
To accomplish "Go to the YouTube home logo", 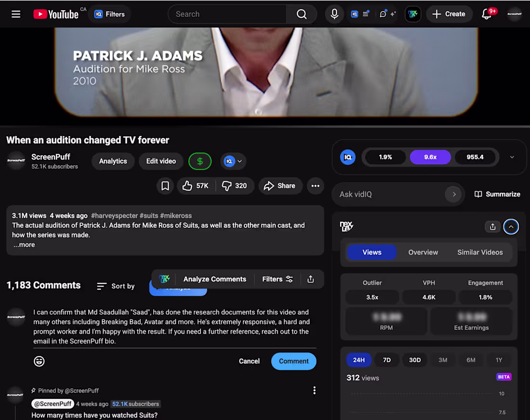I will tap(56, 14).
